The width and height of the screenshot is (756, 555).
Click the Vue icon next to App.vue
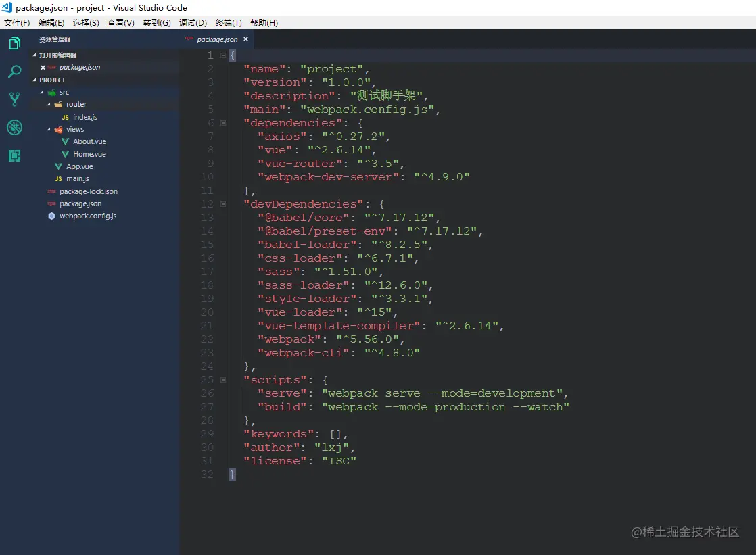58,166
